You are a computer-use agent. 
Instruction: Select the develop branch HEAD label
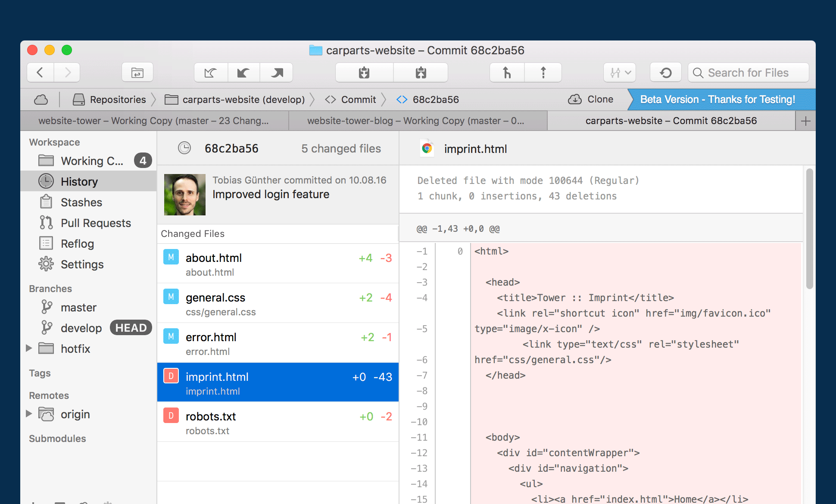pos(132,327)
